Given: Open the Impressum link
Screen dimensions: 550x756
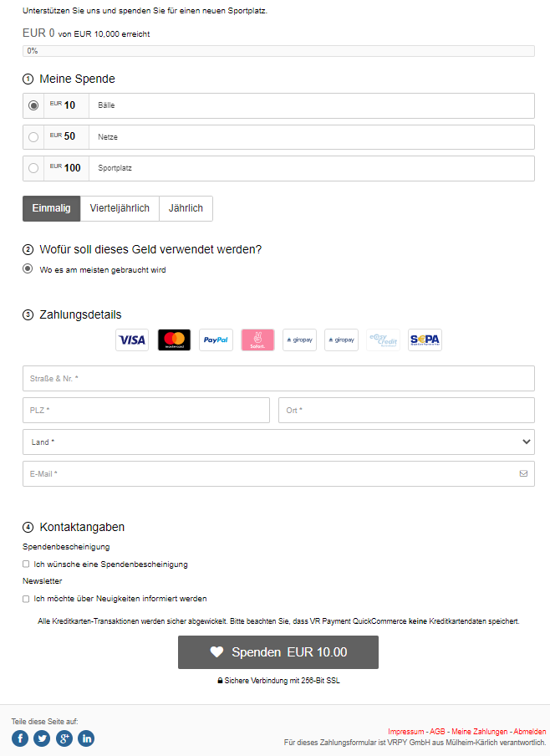Looking at the screenshot, I should coord(406,732).
